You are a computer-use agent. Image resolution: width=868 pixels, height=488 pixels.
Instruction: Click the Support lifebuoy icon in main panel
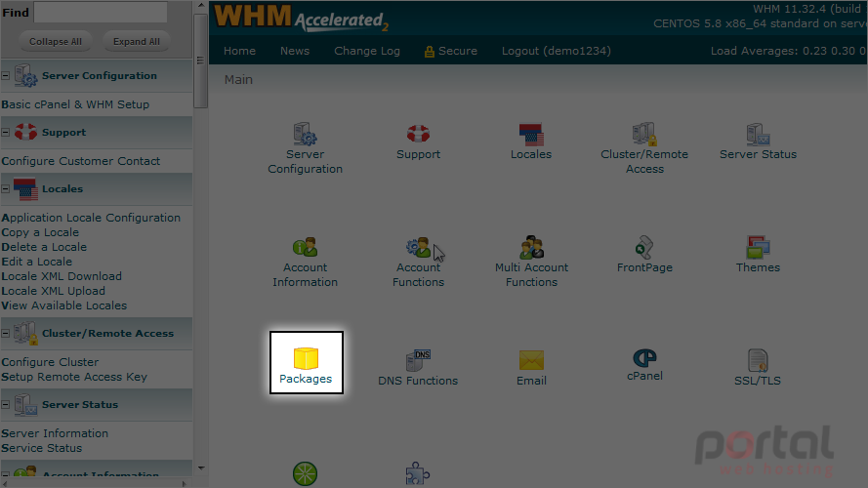pos(418,135)
